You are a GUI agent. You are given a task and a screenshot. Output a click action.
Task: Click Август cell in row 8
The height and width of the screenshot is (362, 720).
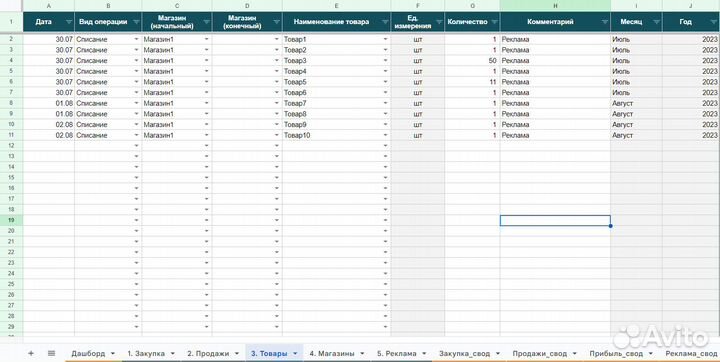point(636,103)
